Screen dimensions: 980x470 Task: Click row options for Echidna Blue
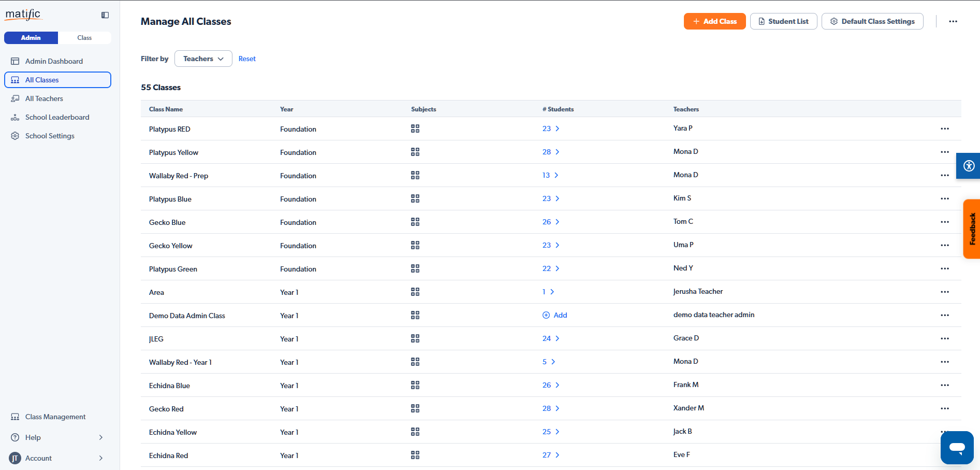pyautogui.click(x=944, y=385)
